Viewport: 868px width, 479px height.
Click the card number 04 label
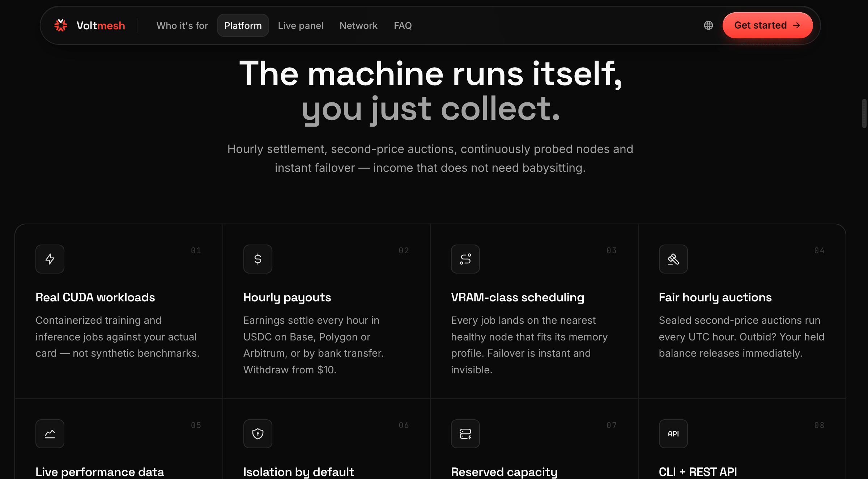coord(819,250)
